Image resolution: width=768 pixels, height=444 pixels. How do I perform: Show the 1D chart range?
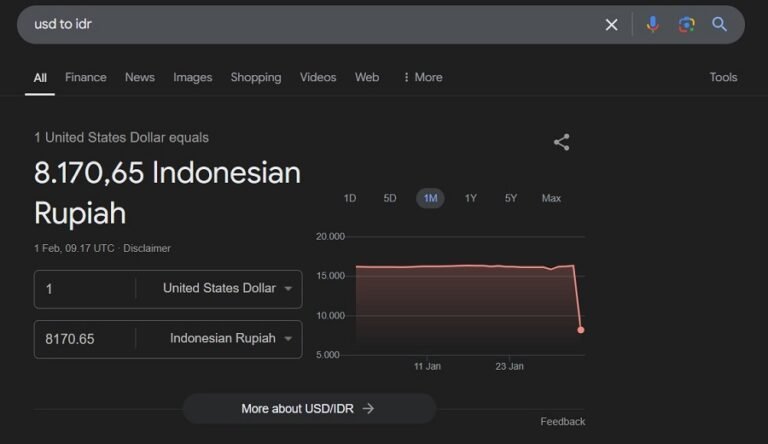(x=350, y=198)
